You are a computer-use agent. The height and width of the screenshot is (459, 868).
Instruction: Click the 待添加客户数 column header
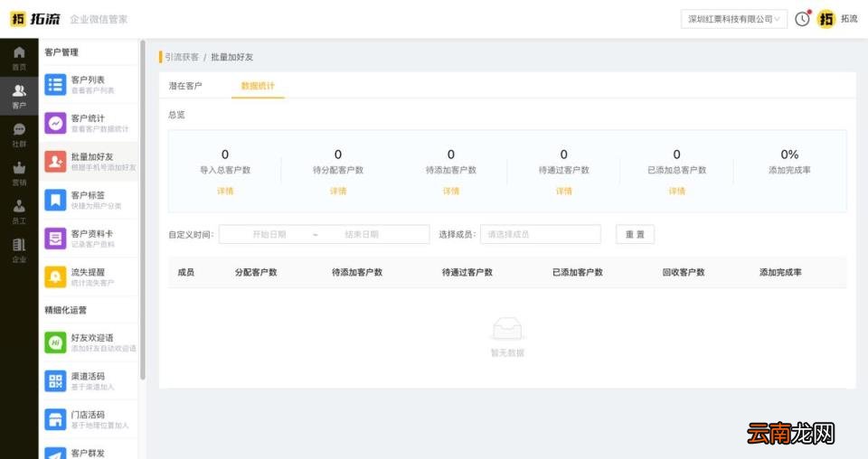(x=357, y=272)
